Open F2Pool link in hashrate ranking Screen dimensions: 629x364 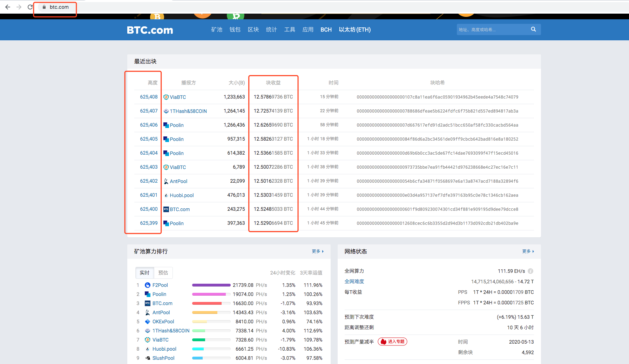[x=160, y=285]
